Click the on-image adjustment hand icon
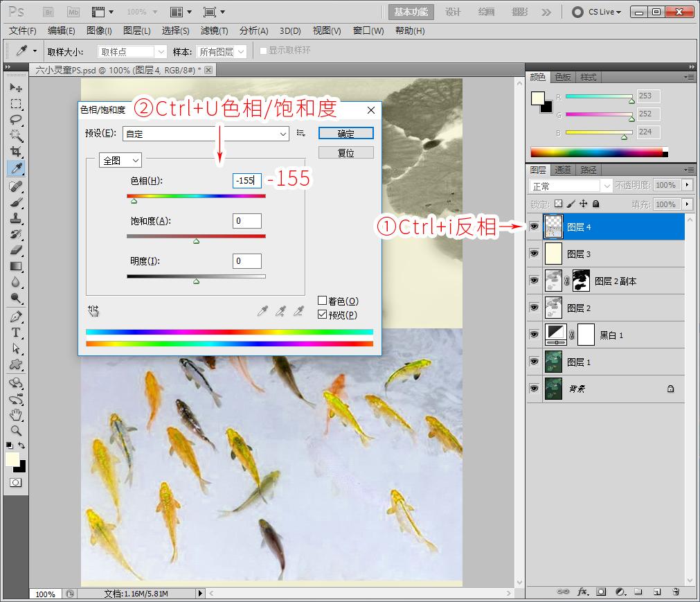The image size is (700, 602). click(x=93, y=311)
